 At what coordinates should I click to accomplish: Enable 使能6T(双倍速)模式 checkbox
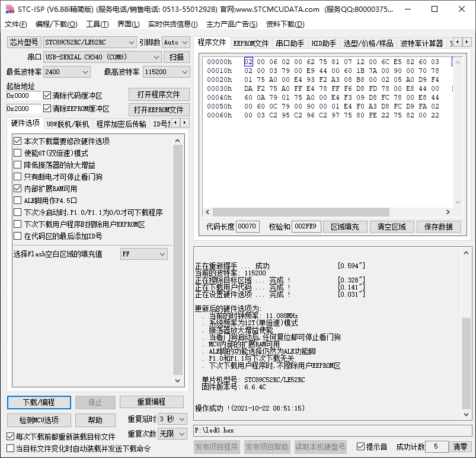(18, 153)
